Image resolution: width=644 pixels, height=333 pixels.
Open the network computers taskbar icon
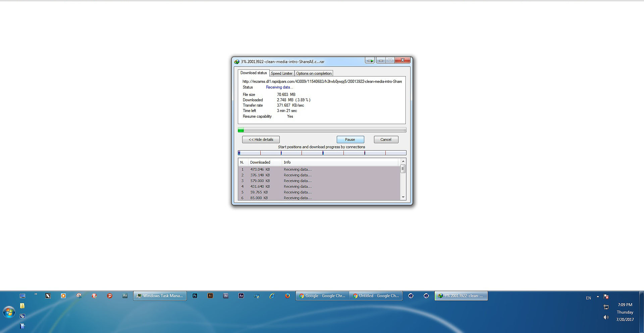coord(257,296)
